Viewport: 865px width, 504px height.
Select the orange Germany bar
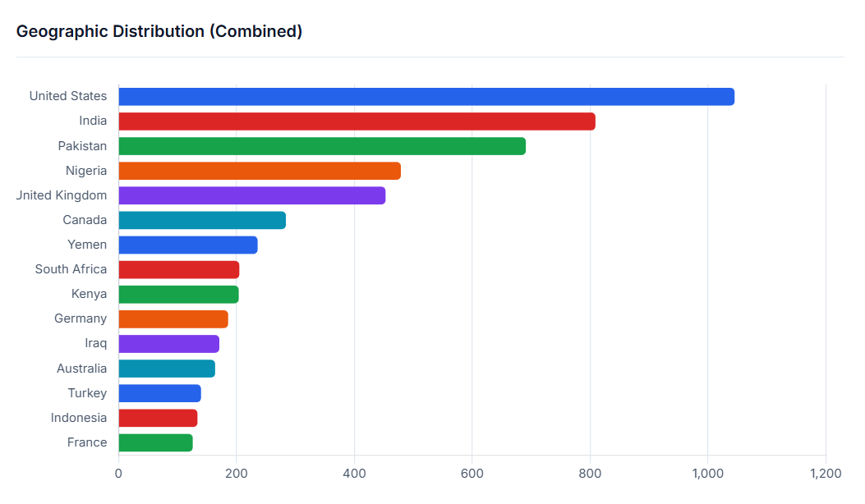(x=173, y=318)
